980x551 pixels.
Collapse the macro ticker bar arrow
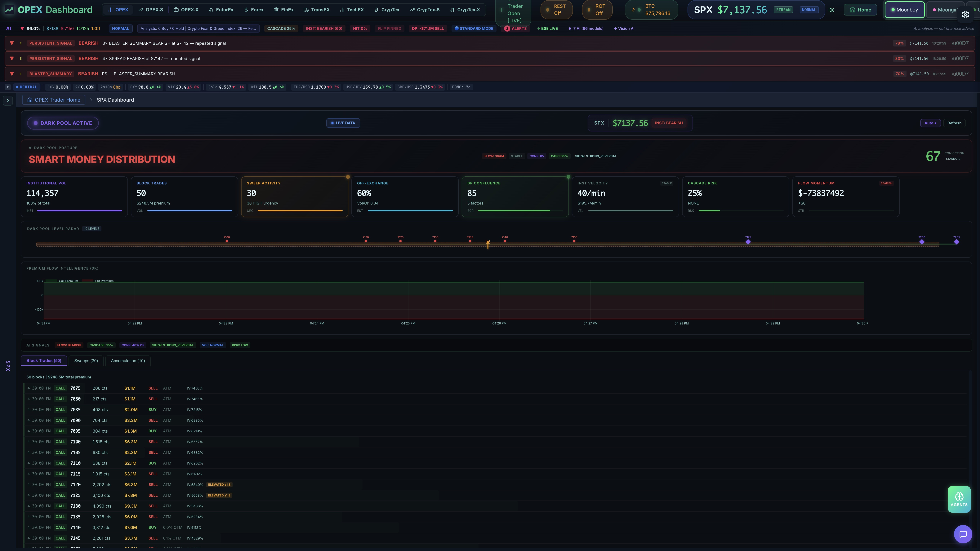pyautogui.click(x=7, y=87)
